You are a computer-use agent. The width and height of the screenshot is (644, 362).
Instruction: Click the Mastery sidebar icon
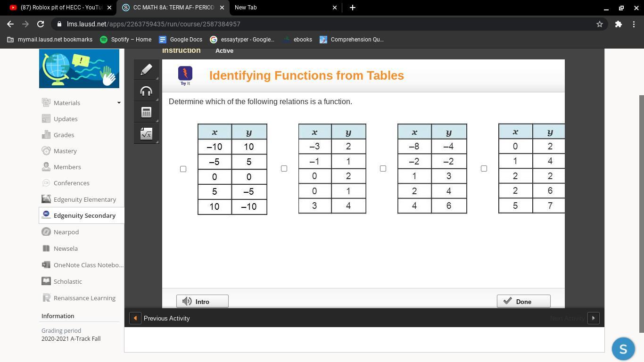tap(46, 151)
